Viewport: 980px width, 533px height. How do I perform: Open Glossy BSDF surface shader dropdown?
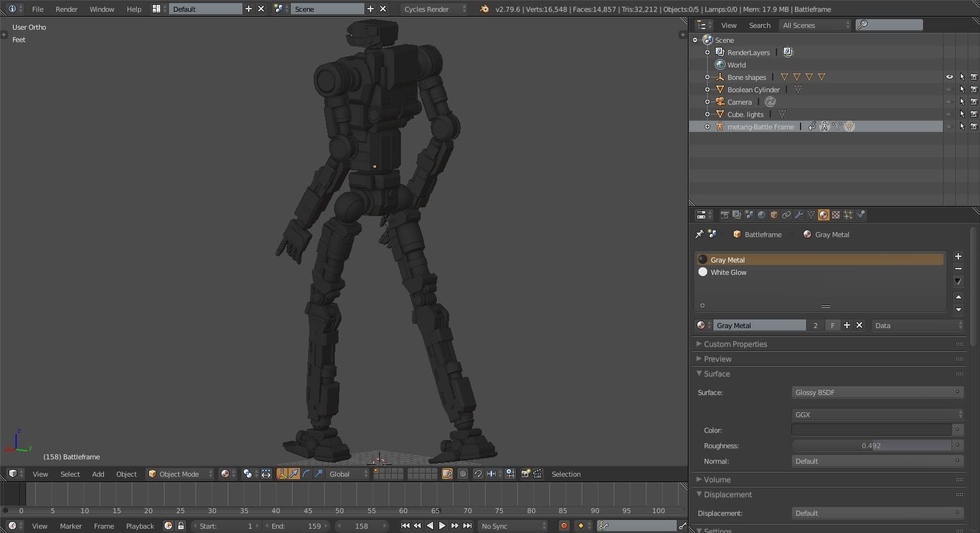pos(877,392)
